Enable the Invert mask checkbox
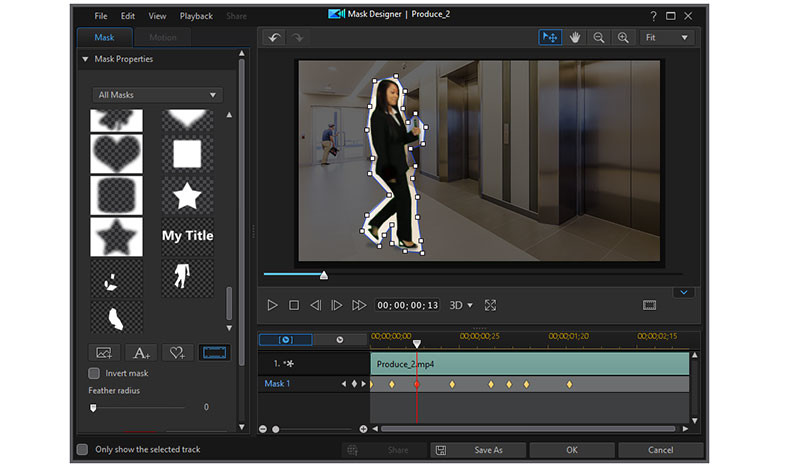This screenshot has height=467, width=800. (94, 373)
